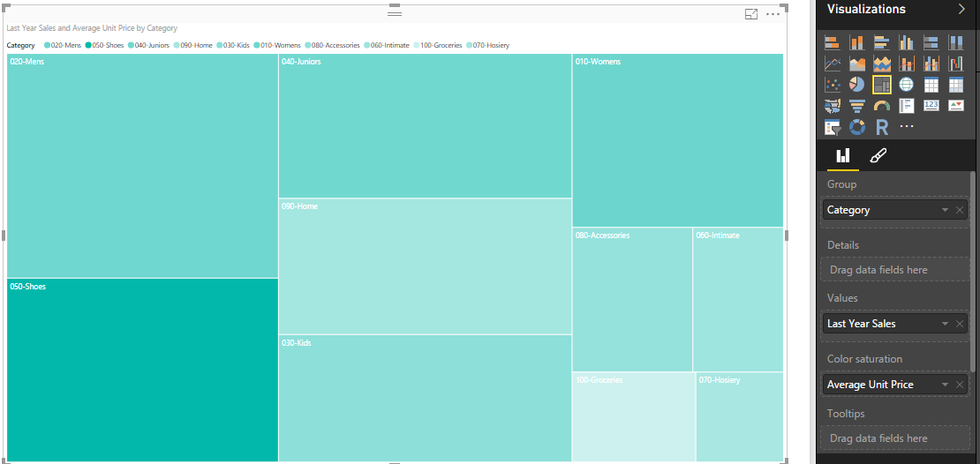This screenshot has height=464, width=980.
Task: Select the 100% stacked bar chart visualization
Action: (x=931, y=42)
